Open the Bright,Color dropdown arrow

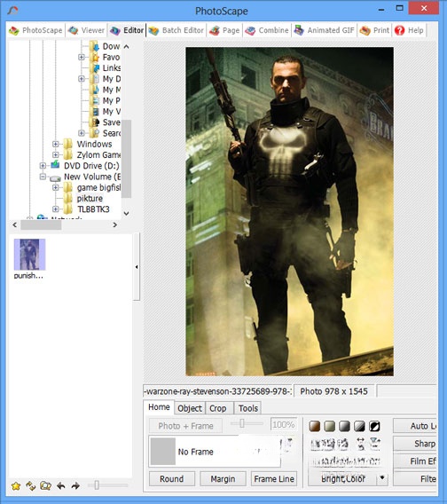pos(381,478)
